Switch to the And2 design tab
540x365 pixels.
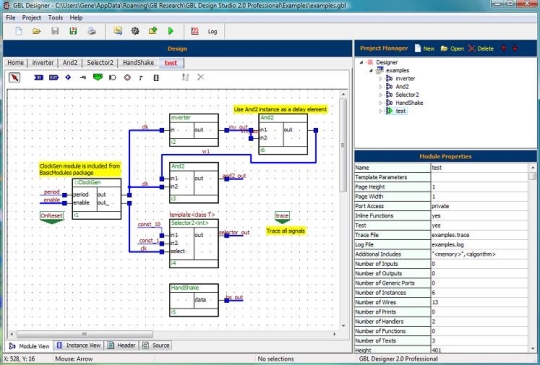[70, 63]
